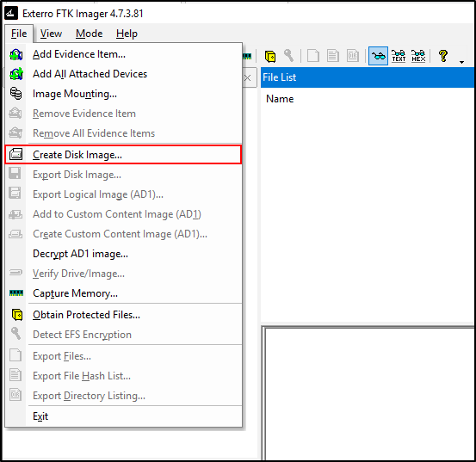Click the Image Mounting disk stack icon
The height and width of the screenshot is (462, 476).
[x=15, y=94]
